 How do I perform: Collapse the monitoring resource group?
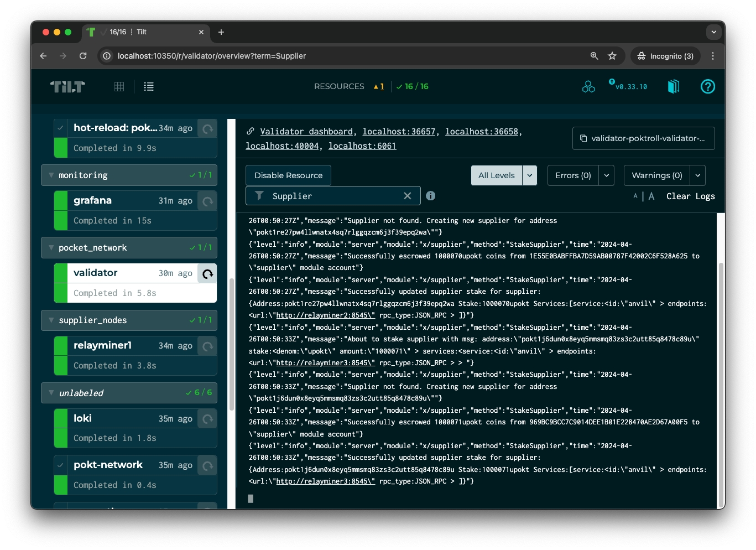pos(51,175)
